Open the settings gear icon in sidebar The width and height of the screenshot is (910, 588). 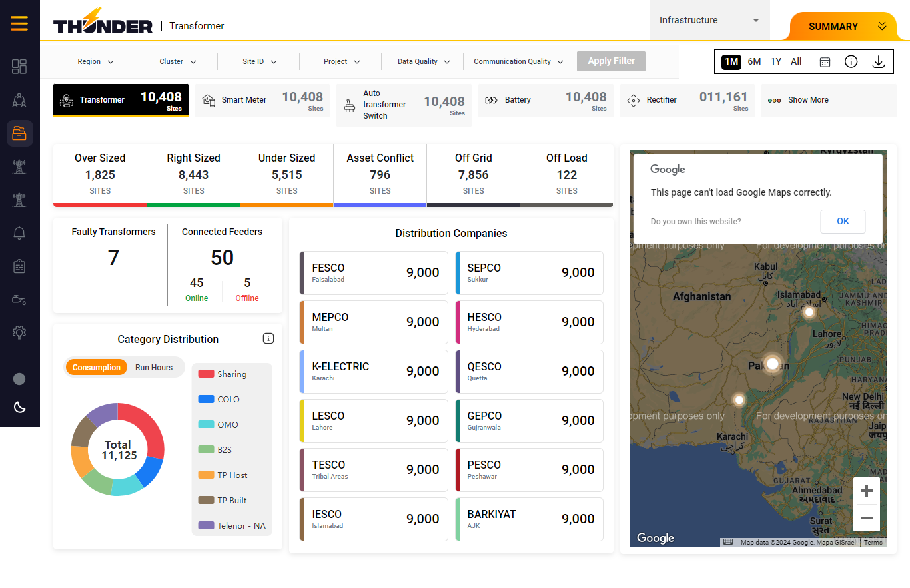19,332
